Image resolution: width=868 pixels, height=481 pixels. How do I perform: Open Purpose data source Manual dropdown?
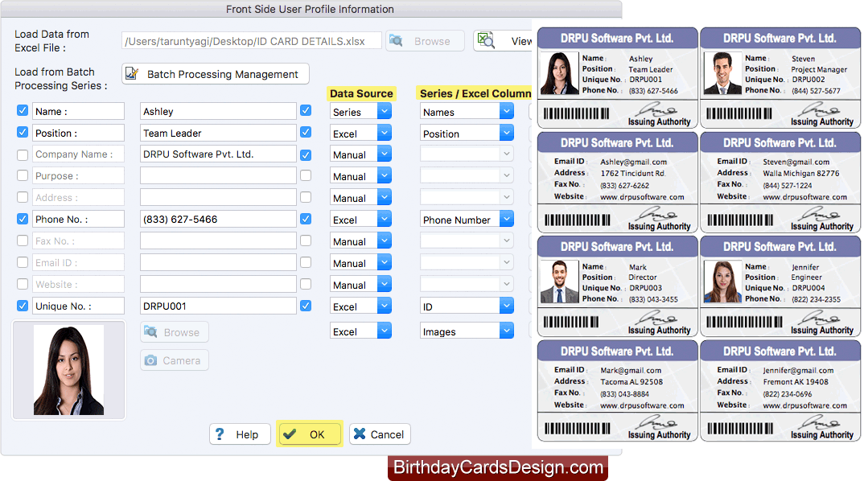[360, 176]
